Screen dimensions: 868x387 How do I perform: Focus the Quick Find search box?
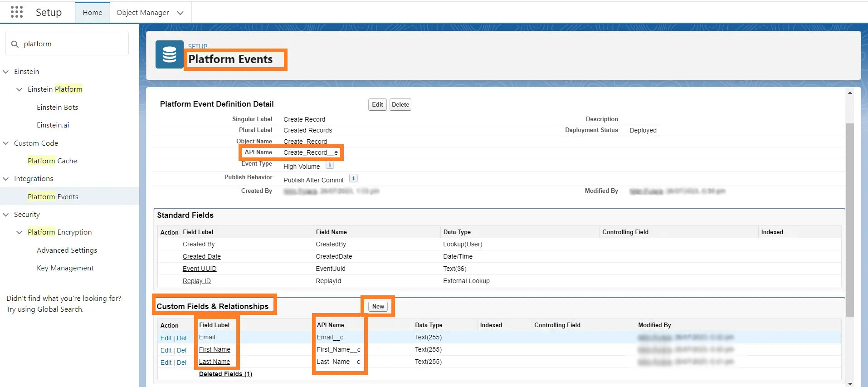[67, 44]
